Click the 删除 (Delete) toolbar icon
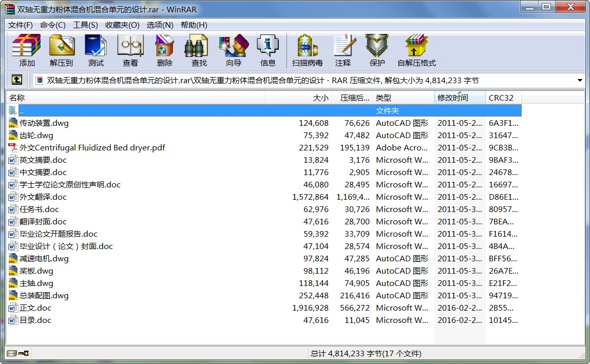The image size is (590, 364). coord(164,50)
